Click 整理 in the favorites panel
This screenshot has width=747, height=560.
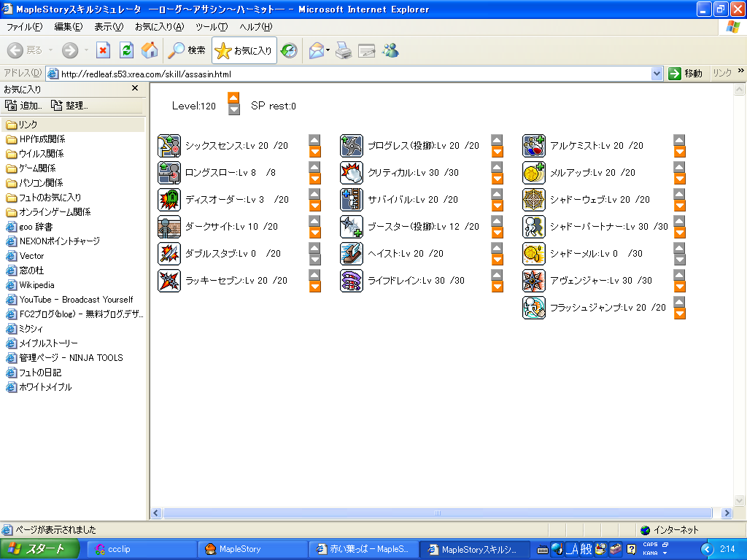[69, 105]
